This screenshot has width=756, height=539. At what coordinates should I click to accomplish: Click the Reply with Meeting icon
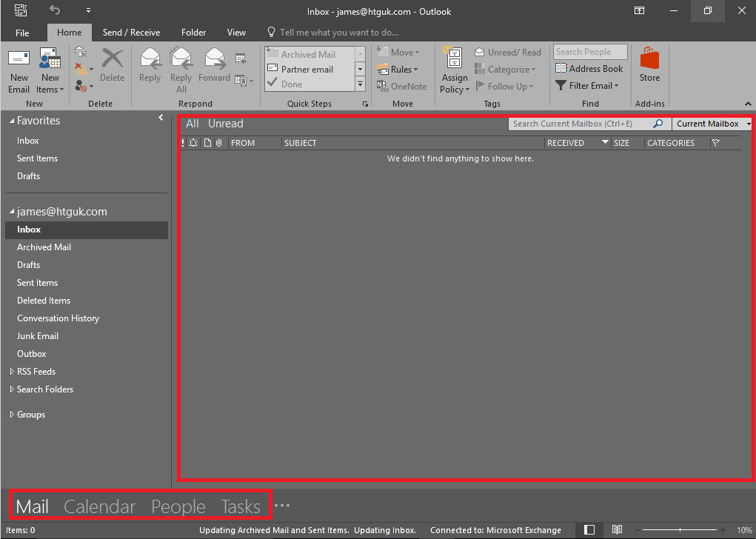click(x=241, y=58)
